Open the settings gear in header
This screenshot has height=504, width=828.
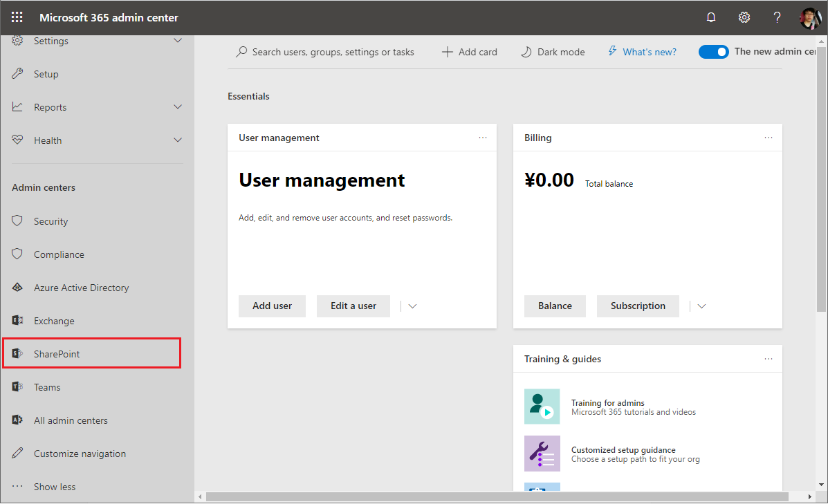744,17
